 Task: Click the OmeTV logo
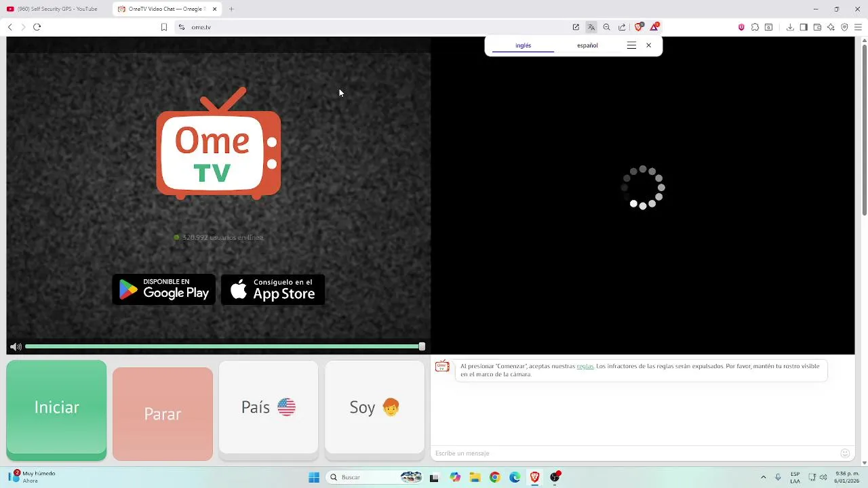218,144
